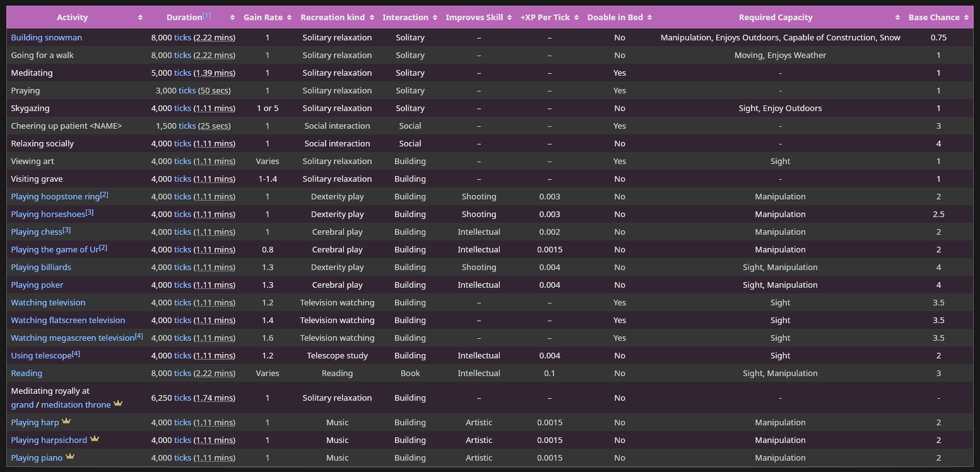Open footnote [3] after Playing horseshoes

90,212
